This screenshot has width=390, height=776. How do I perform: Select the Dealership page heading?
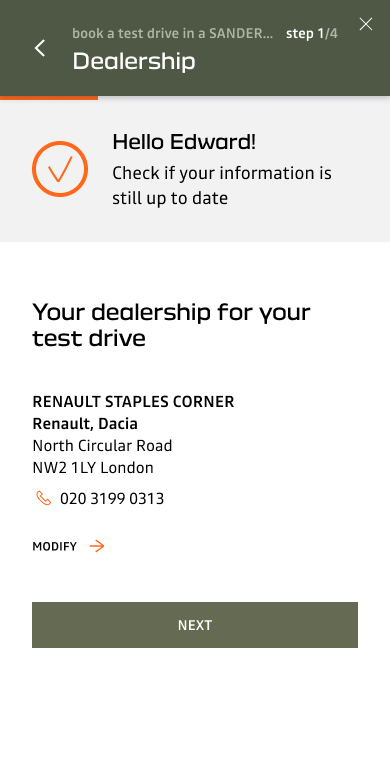tap(134, 61)
